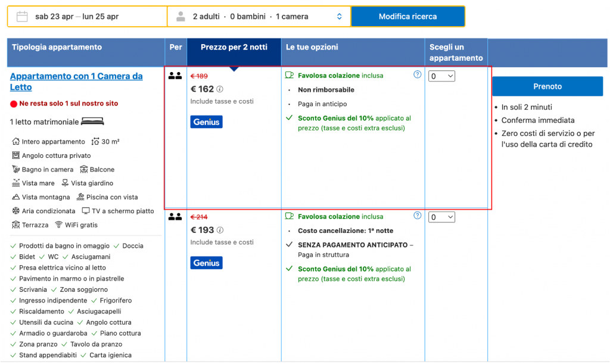Screen dimensions: 610x364
Task: Click info icon next to € 162 price
Action: click(x=220, y=89)
